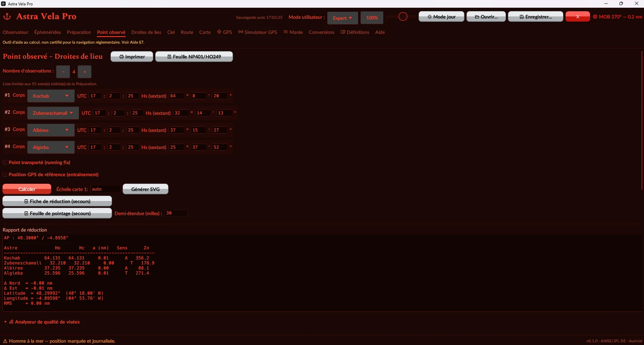Click the Feuille NP401/HO249 button label

pos(197,57)
